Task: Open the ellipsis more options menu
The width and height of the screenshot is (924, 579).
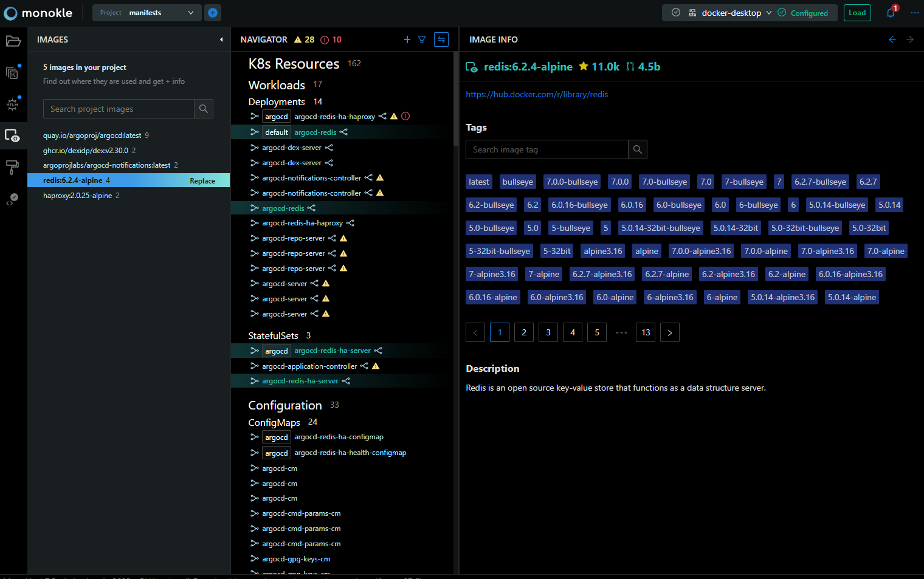Action: click(915, 13)
